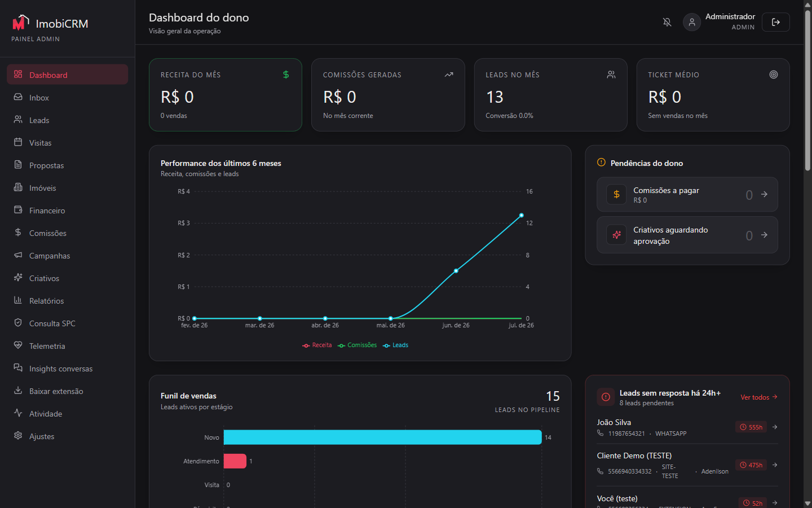Image resolution: width=812 pixels, height=508 pixels.
Task: Go to Leads in the sidebar
Action: [x=67, y=120]
